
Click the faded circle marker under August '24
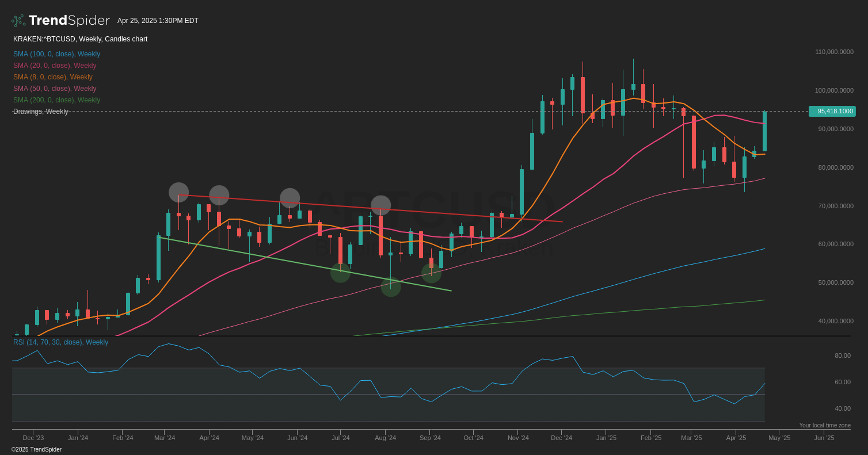391,288
